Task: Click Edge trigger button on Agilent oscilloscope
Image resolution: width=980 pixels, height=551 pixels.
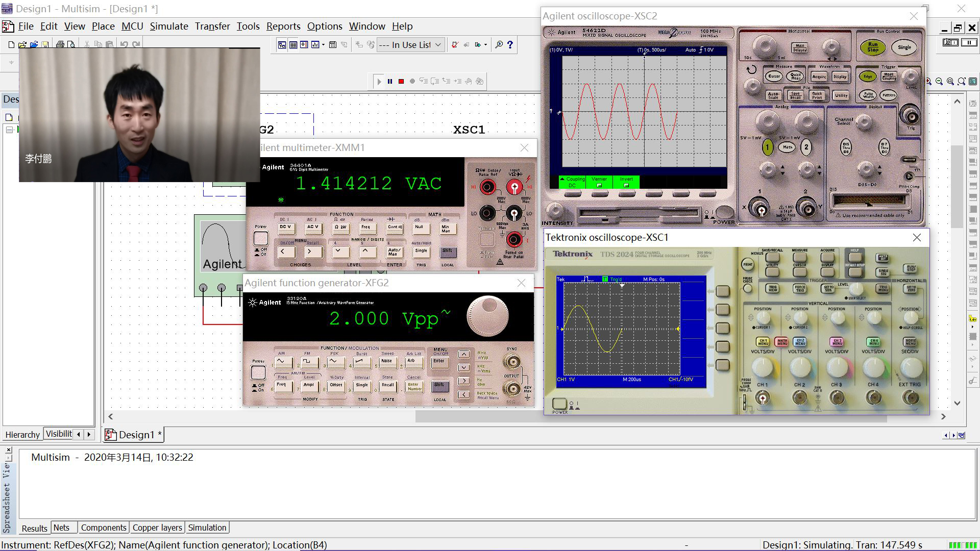Action: click(x=868, y=76)
